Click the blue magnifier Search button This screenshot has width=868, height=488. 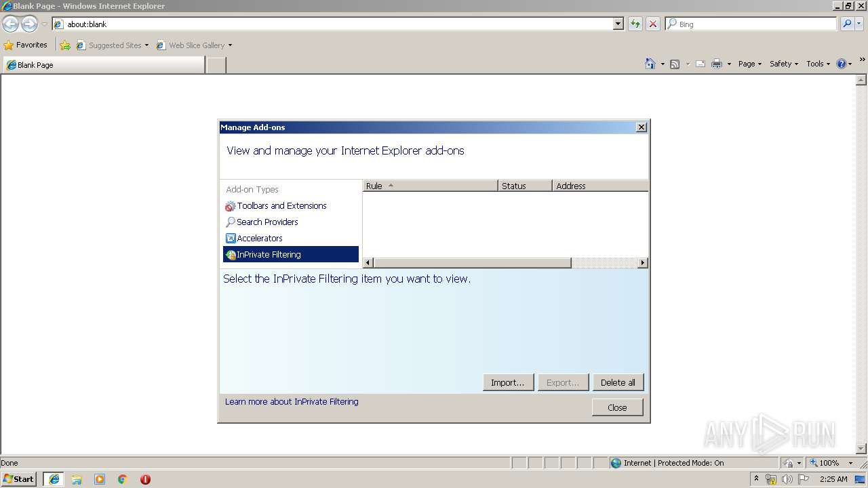847,24
